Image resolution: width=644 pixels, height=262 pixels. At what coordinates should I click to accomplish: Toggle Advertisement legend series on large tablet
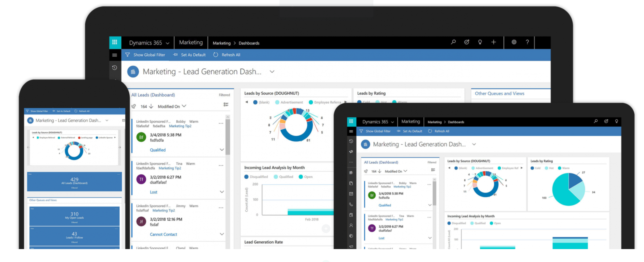[289, 102]
